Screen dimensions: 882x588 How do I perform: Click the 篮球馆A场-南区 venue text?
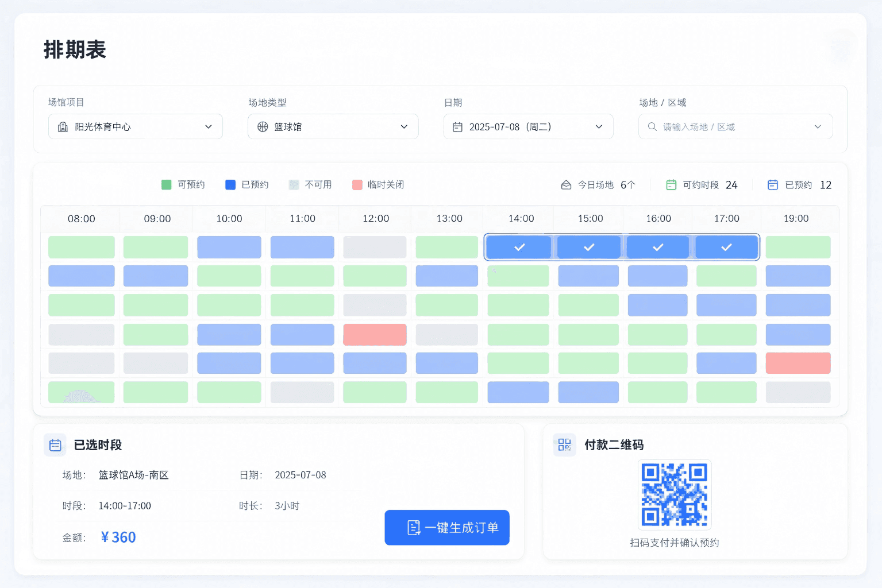coord(133,475)
